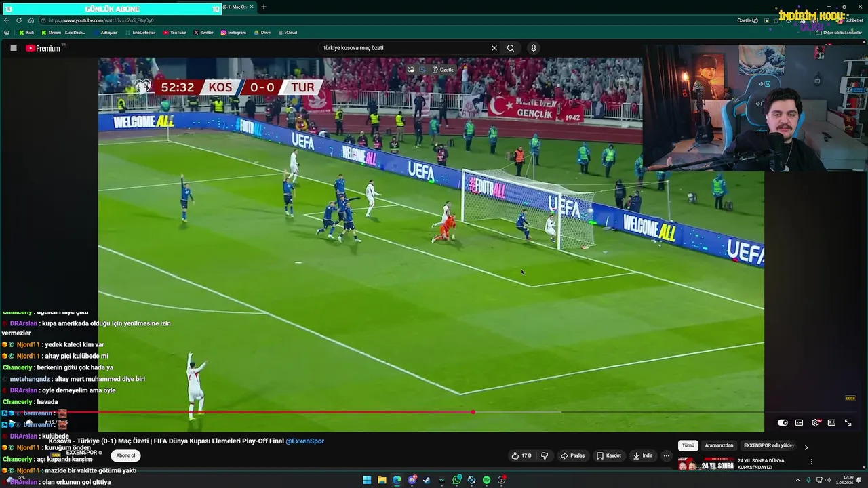
Task: Click the Sohbet et button in toolbar
Action: [x=851, y=20]
